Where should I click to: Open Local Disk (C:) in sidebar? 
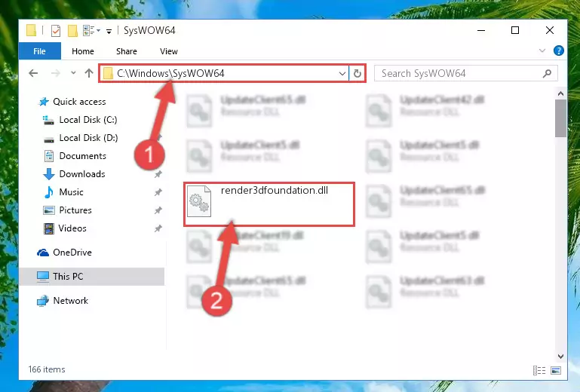tap(88, 119)
